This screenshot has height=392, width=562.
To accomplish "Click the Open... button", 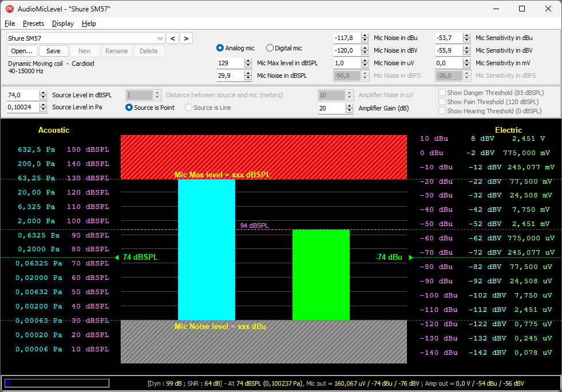I will 22,51.
